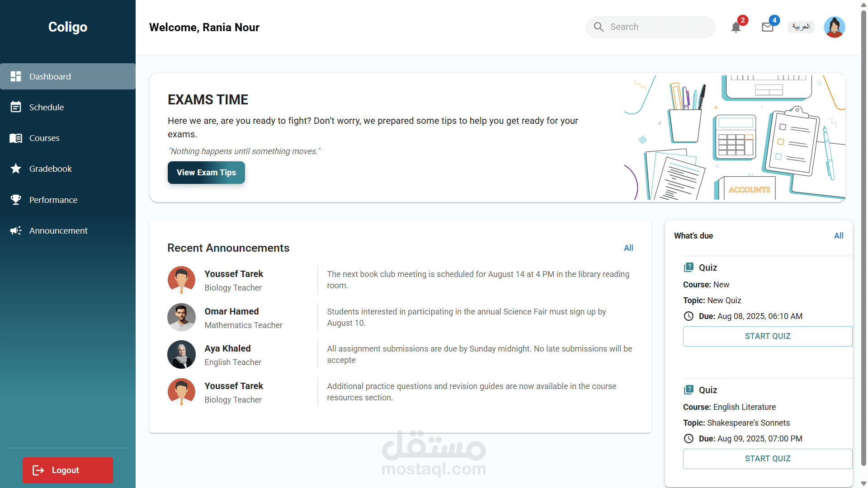Click Omar Hamed's profile picture
The height and width of the screenshot is (488, 868).
pyautogui.click(x=181, y=317)
